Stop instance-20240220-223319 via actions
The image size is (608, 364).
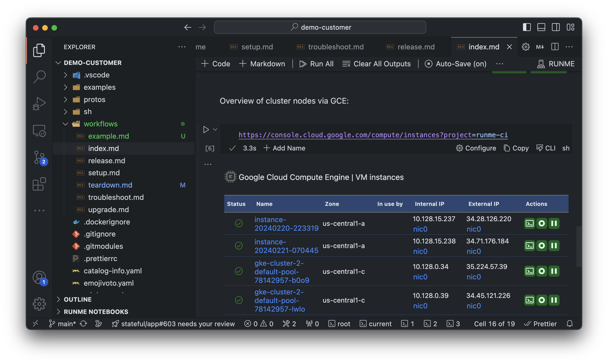[x=541, y=223]
